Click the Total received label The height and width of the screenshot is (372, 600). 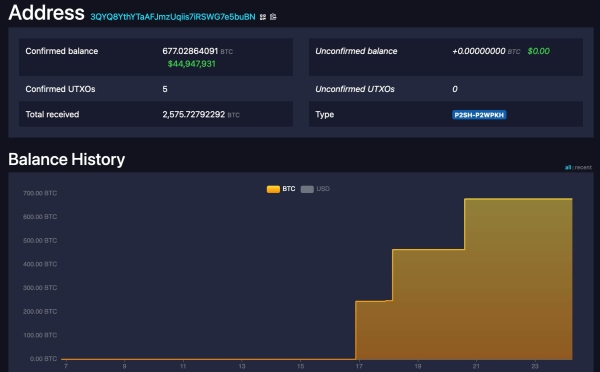52,114
